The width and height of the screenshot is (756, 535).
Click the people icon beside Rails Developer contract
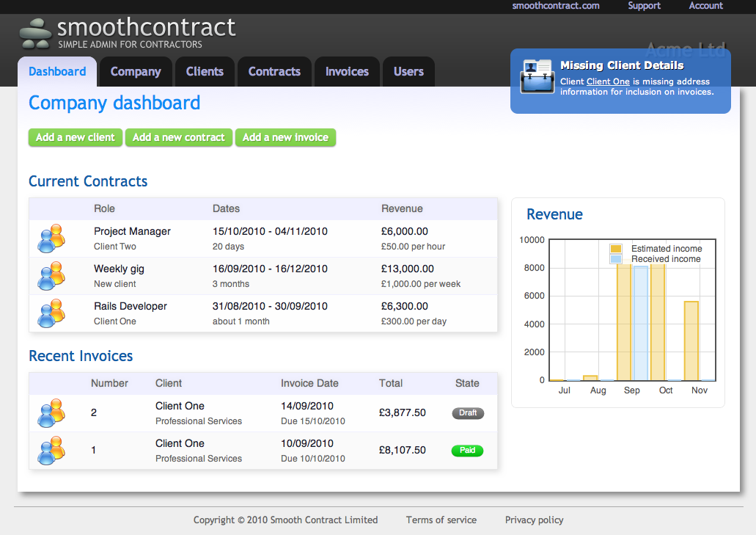(x=51, y=313)
